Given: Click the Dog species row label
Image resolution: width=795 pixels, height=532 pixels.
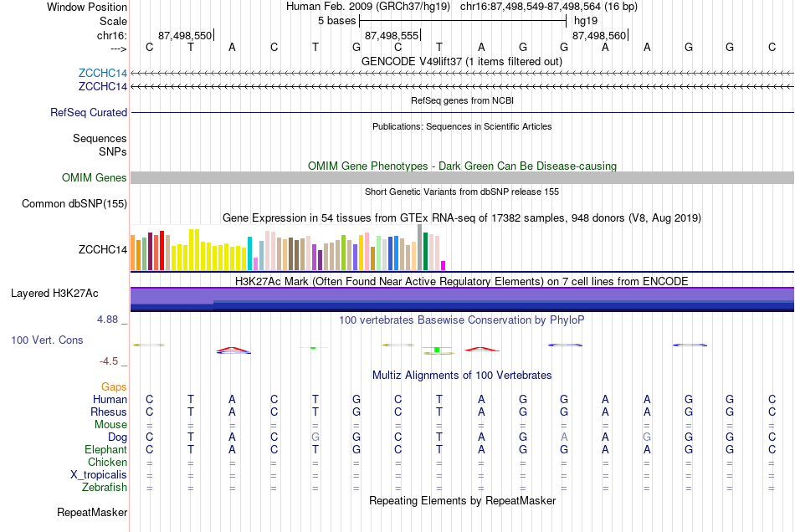Looking at the screenshot, I should pos(118,437).
